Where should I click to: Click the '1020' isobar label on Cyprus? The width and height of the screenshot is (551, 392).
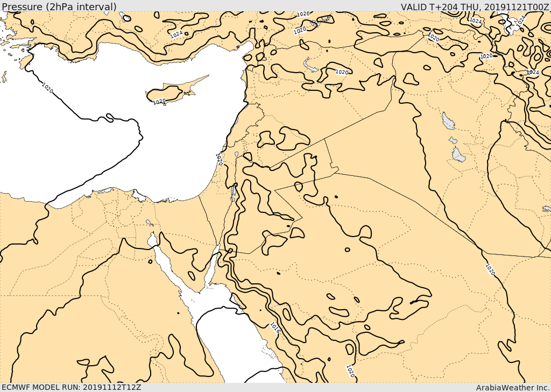[159, 101]
